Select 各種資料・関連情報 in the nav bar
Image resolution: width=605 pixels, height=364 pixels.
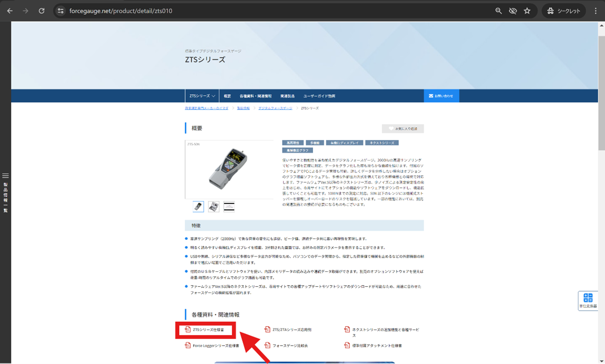256,96
